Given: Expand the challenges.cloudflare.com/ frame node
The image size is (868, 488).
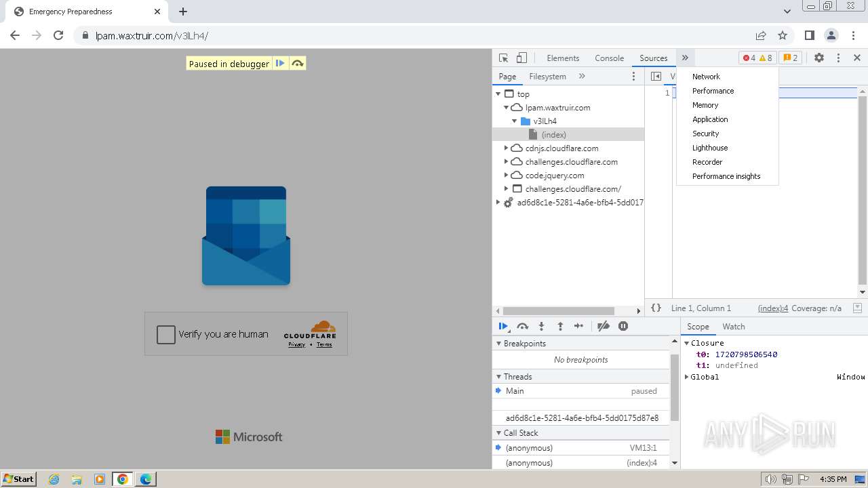Looking at the screenshot, I should (x=506, y=189).
